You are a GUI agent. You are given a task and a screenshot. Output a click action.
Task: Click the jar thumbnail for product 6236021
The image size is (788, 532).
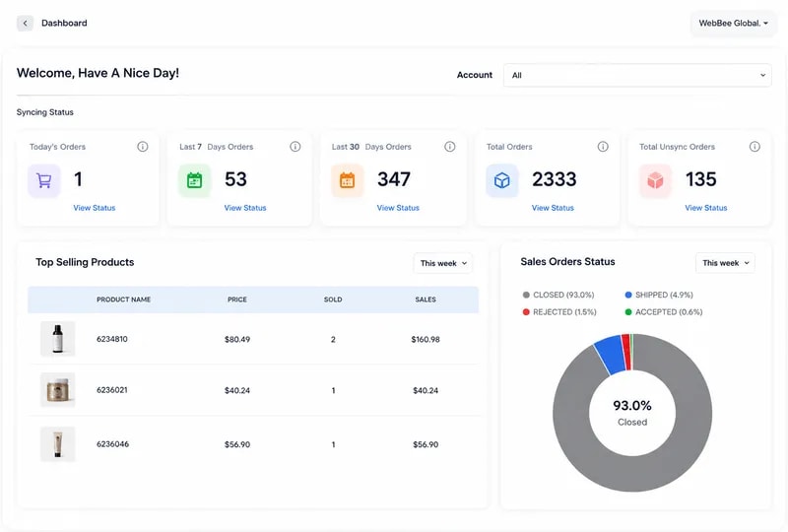click(x=58, y=390)
